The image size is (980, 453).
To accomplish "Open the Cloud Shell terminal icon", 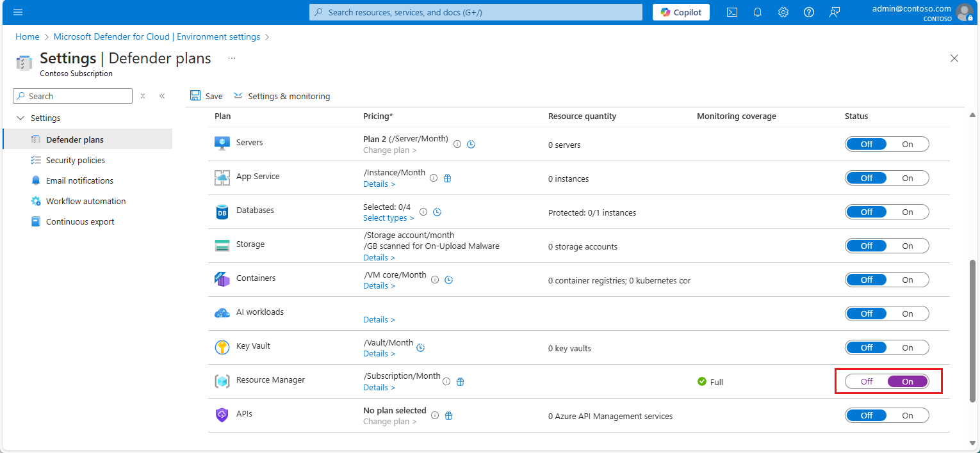I will pyautogui.click(x=731, y=12).
